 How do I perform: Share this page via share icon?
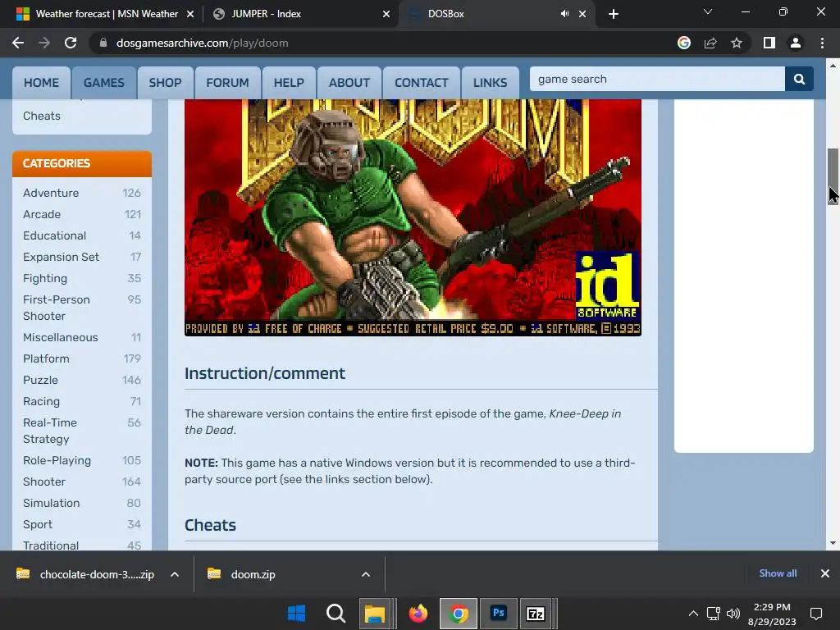click(710, 43)
